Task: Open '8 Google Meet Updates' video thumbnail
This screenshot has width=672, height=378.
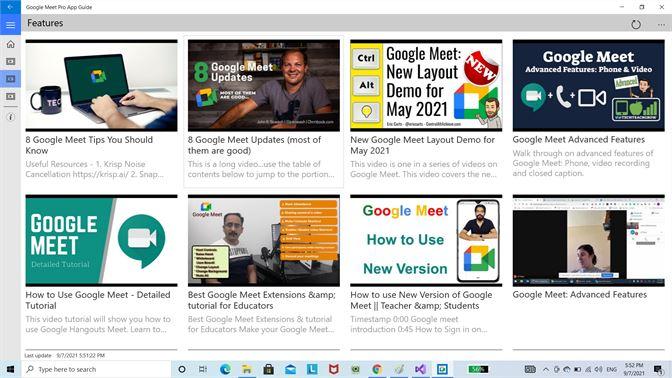Action: 264,85
